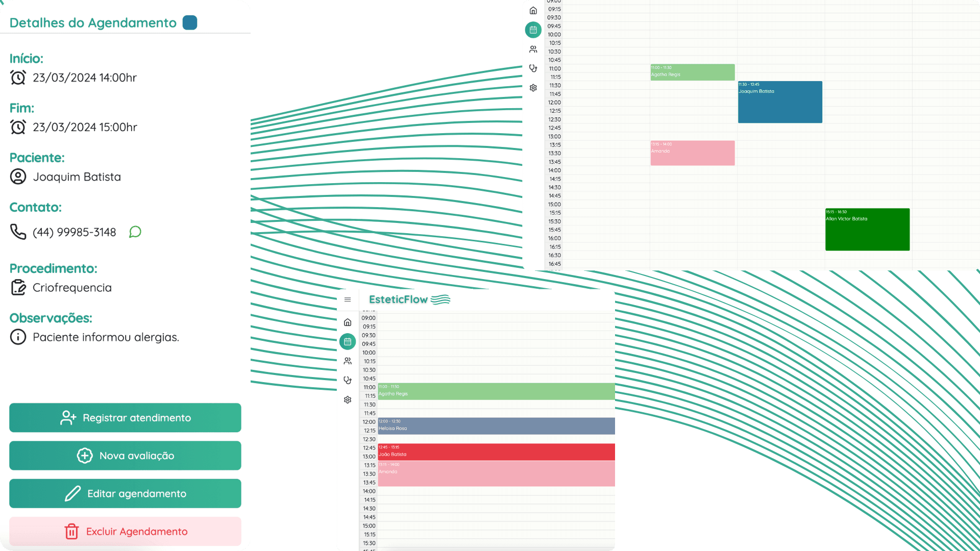Image resolution: width=980 pixels, height=551 pixels.
Task: Go to Home icon in upper calendar sidebar
Action: click(x=533, y=11)
